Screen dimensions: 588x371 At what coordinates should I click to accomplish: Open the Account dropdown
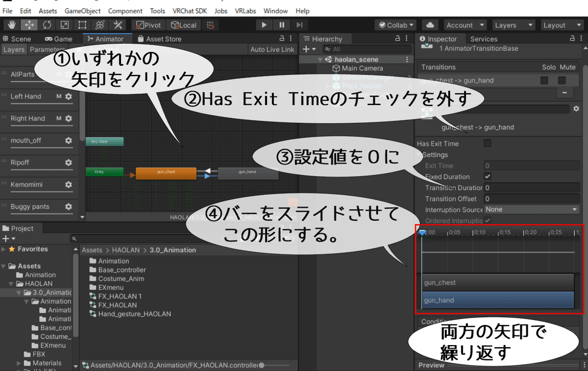click(465, 25)
